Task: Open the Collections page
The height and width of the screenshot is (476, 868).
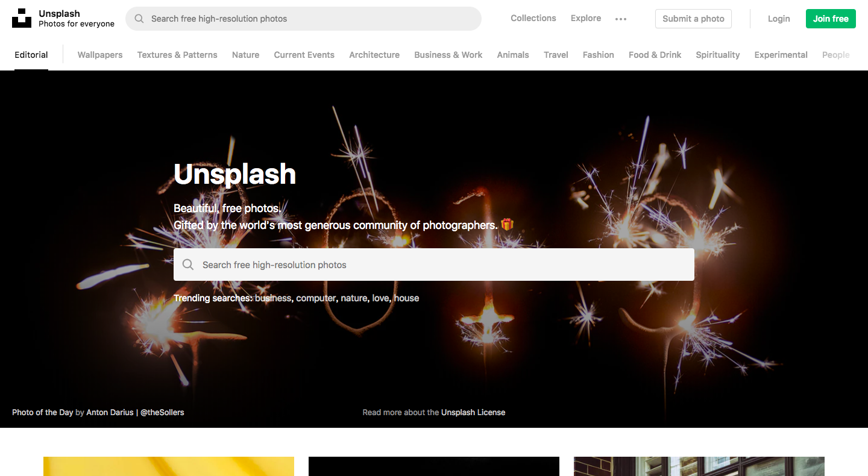Action: (x=533, y=18)
